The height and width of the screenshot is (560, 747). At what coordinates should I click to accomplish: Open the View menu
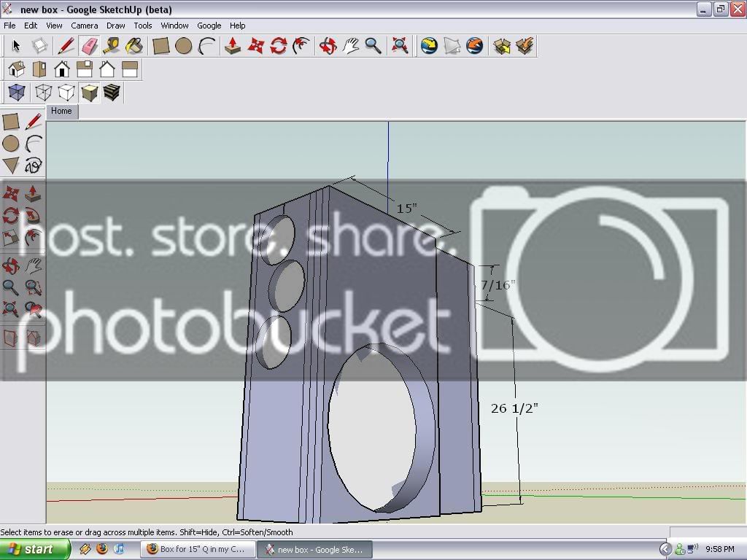click(x=54, y=26)
